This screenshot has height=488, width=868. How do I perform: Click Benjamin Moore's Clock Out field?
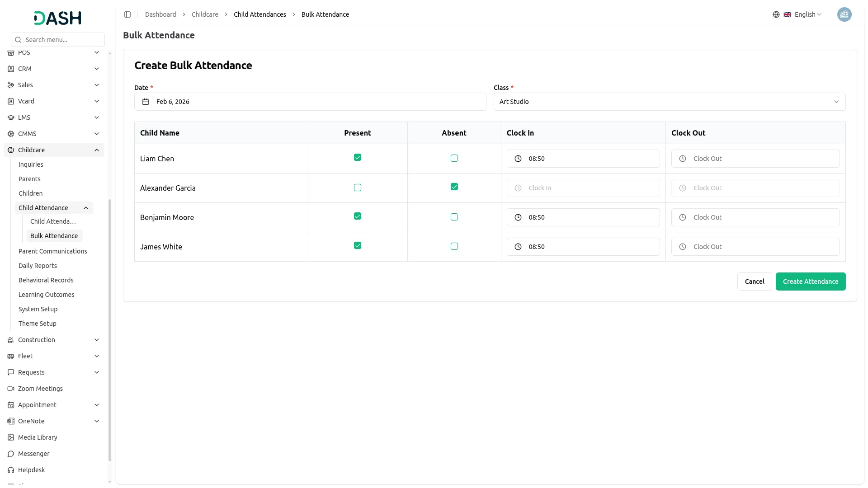click(755, 217)
